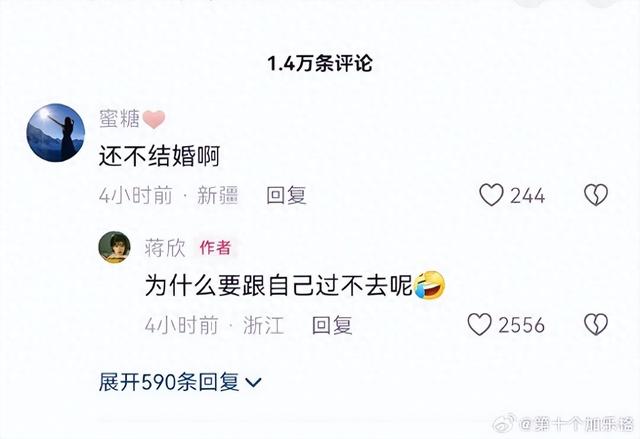This screenshot has height=439, width=640.
Task: Click the chevron next to 展开590条回复
Action: 253,383
